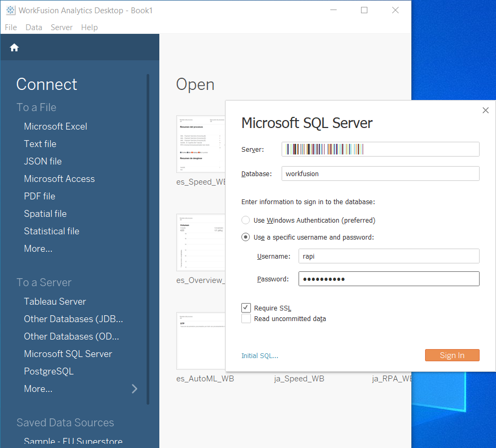The height and width of the screenshot is (448, 496).
Task: Choose Other Databases (JDBC) connector
Action: tap(74, 319)
